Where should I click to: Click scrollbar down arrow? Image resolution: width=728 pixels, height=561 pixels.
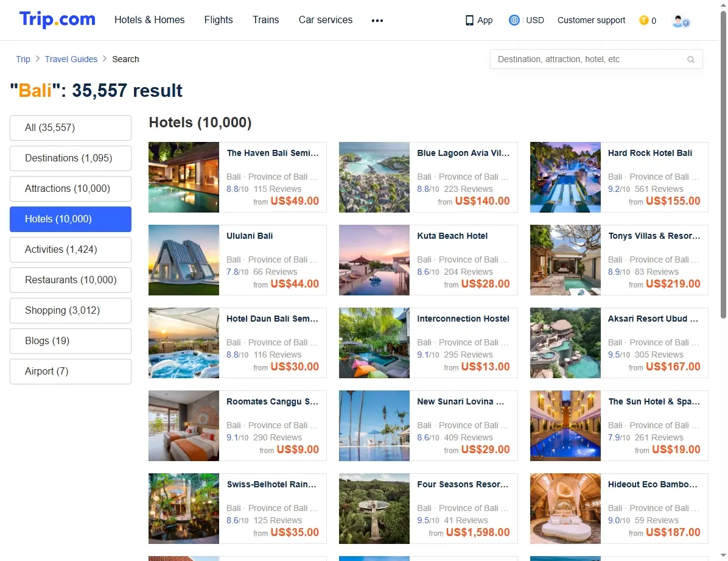[x=723, y=556]
